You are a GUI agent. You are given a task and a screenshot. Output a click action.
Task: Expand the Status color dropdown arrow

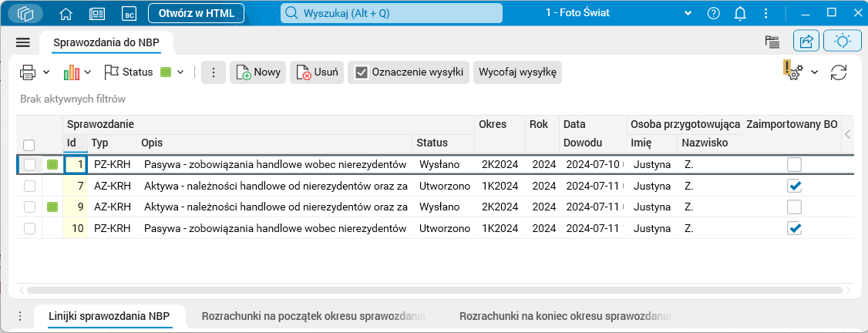180,72
